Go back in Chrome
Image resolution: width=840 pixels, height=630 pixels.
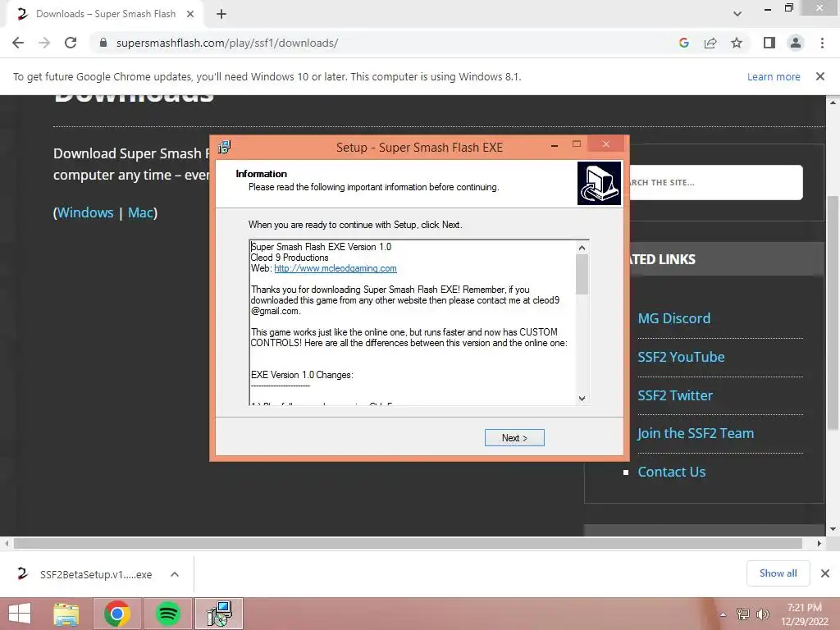tap(18, 43)
